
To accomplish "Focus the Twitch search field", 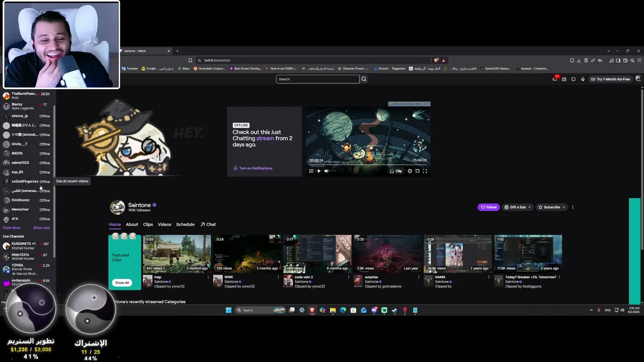I will point(317,79).
